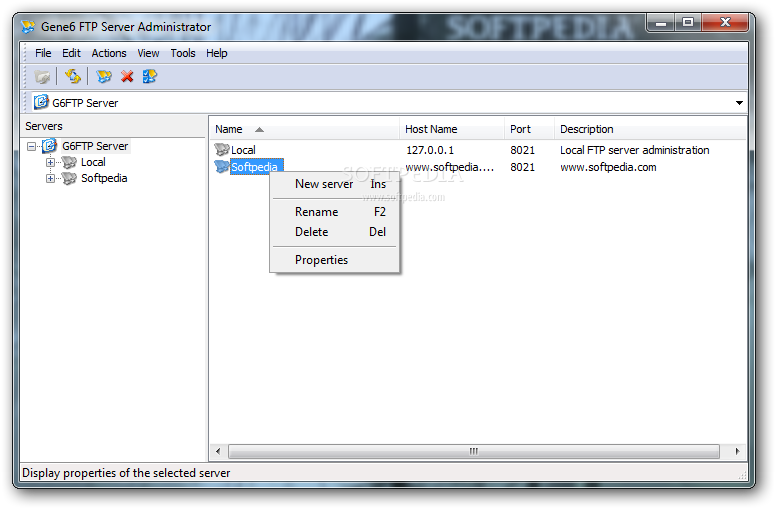Sort by the Host Name column header
The height and width of the screenshot is (509, 776).
[x=452, y=129]
